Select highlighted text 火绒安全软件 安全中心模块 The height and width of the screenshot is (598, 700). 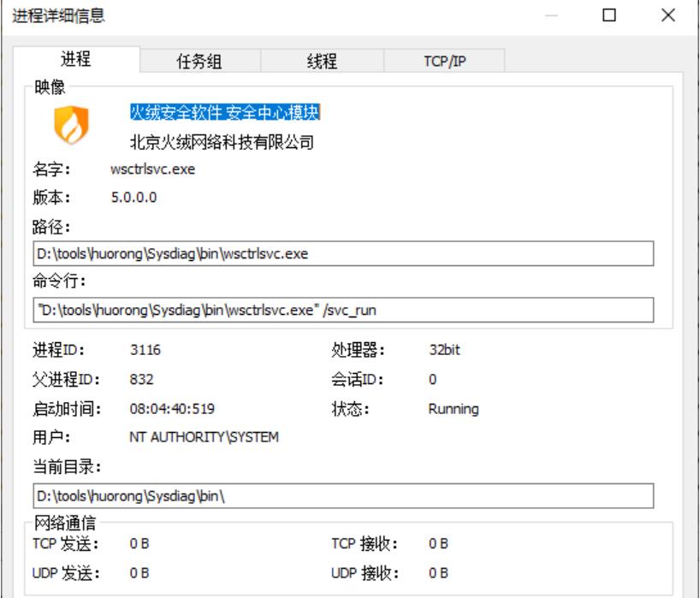(x=225, y=112)
